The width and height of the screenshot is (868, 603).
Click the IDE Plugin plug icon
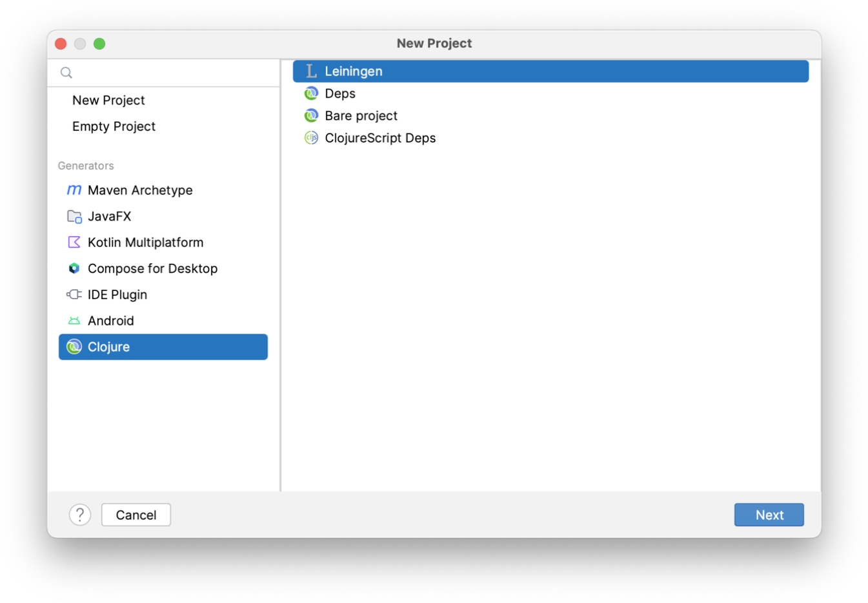point(74,294)
